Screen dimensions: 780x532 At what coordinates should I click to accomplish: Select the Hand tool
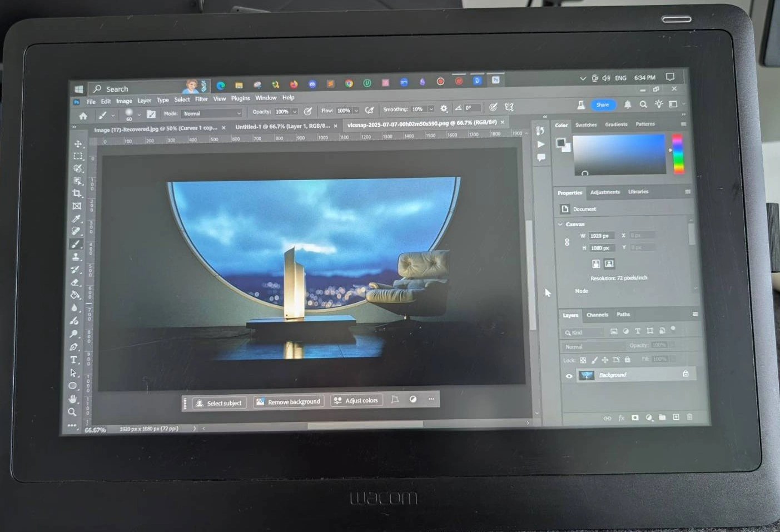pos(73,399)
